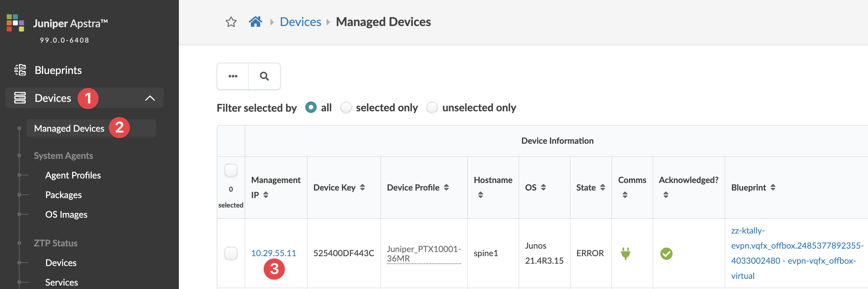The image size is (868, 289).
Task: Open the search magnifier icon
Action: (x=264, y=76)
